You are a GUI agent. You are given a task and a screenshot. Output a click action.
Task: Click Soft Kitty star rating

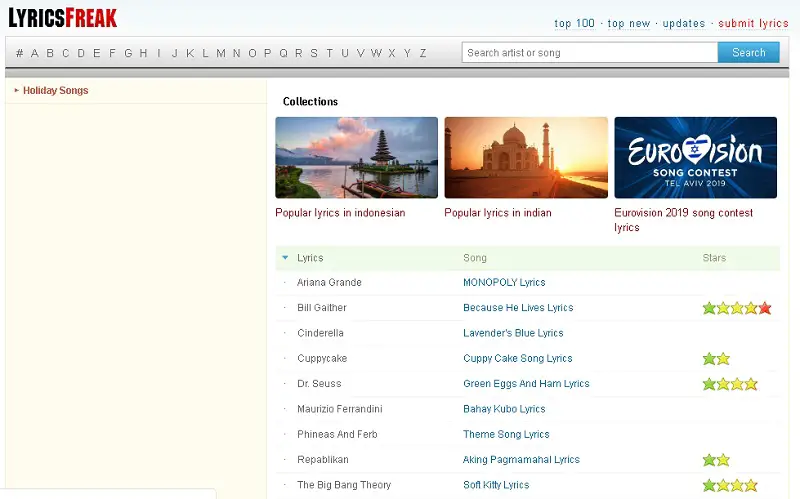[730, 486]
